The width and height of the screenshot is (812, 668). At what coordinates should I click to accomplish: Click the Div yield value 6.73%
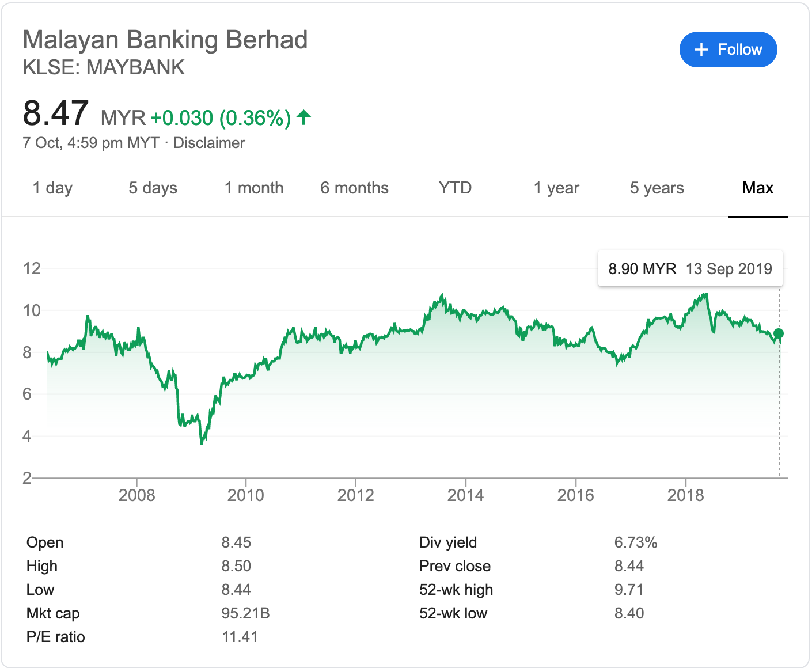pyautogui.click(x=636, y=542)
